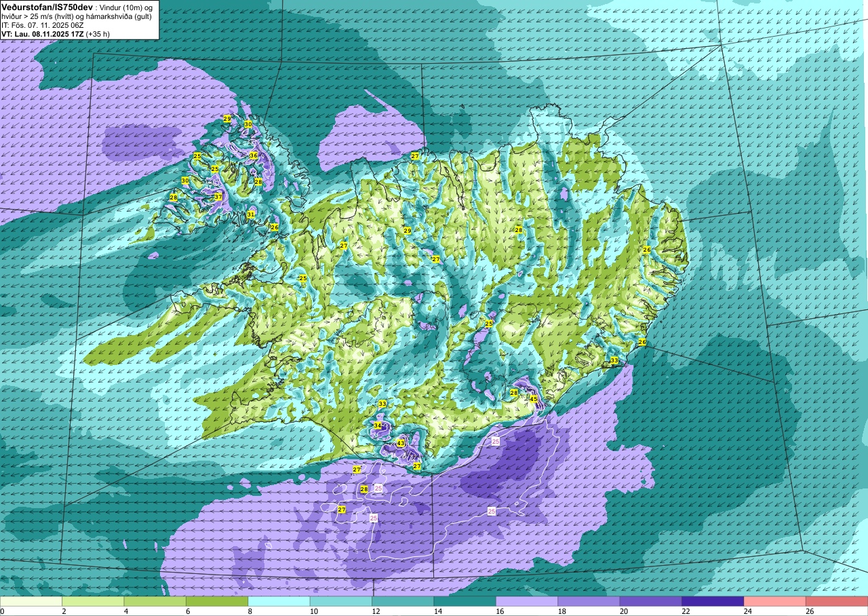The width and height of the screenshot is (868, 616).
Task: Click the yellow gust label "31"
Action: click(x=250, y=214)
